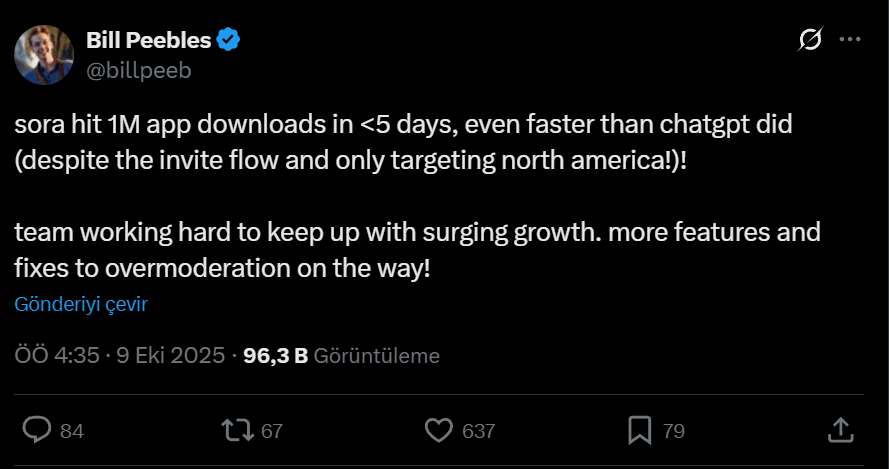The height and width of the screenshot is (469, 889).
Task: Open Bill Peebles profile photo
Action: pyautogui.click(x=43, y=55)
